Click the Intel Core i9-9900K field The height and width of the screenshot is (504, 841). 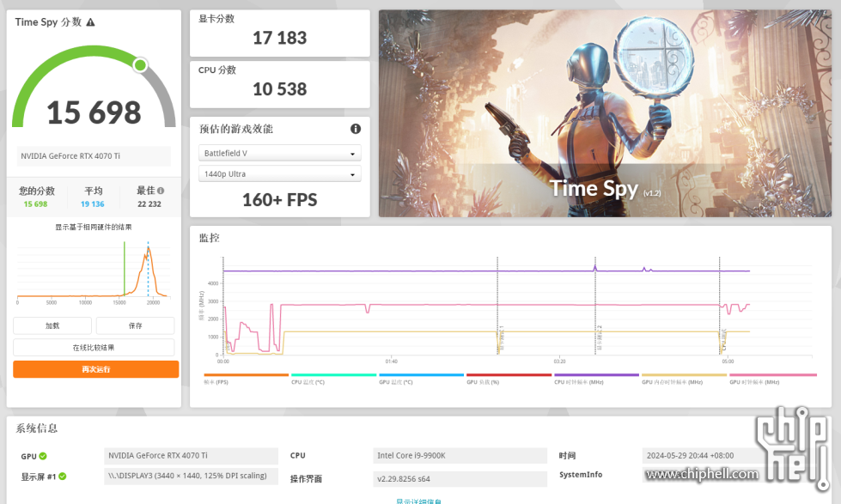(x=460, y=456)
